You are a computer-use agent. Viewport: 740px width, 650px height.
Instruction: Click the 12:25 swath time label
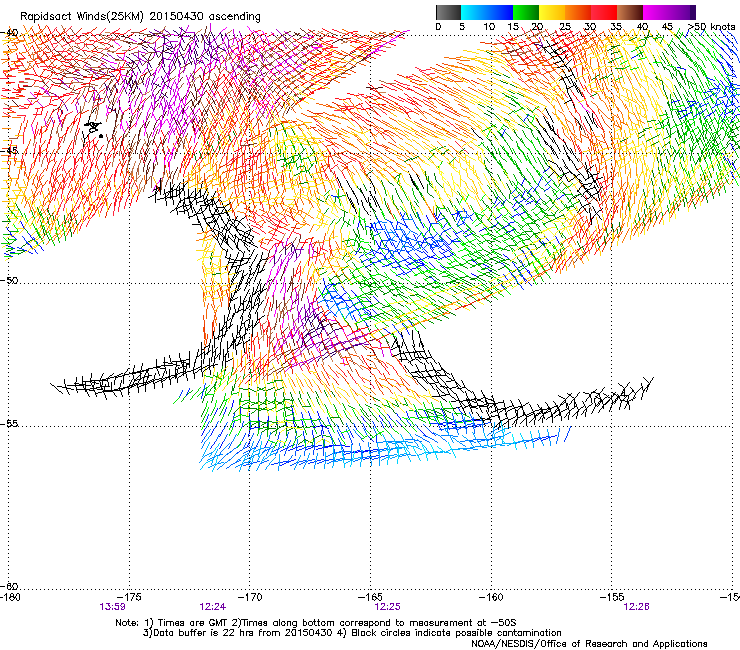pyautogui.click(x=387, y=607)
